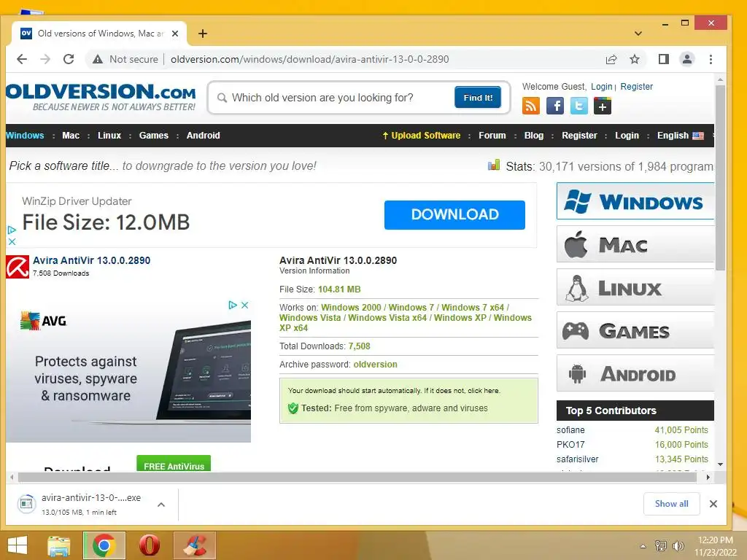This screenshot has height=560, width=747.
Task: Click the Android category sidebar button
Action: [635, 373]
